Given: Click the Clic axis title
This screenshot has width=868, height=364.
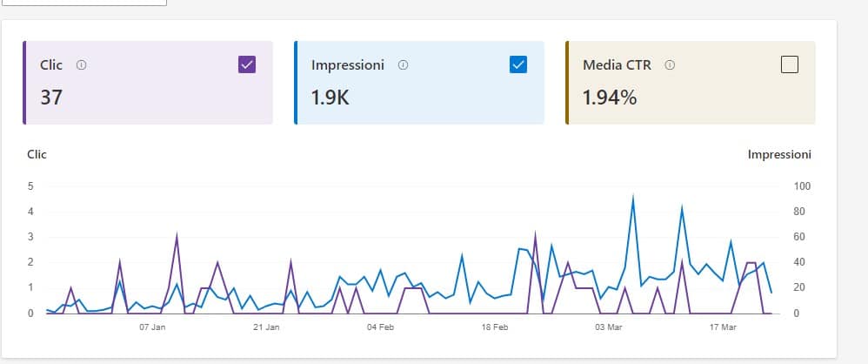Looking at the screenshot, I should 37,155.
